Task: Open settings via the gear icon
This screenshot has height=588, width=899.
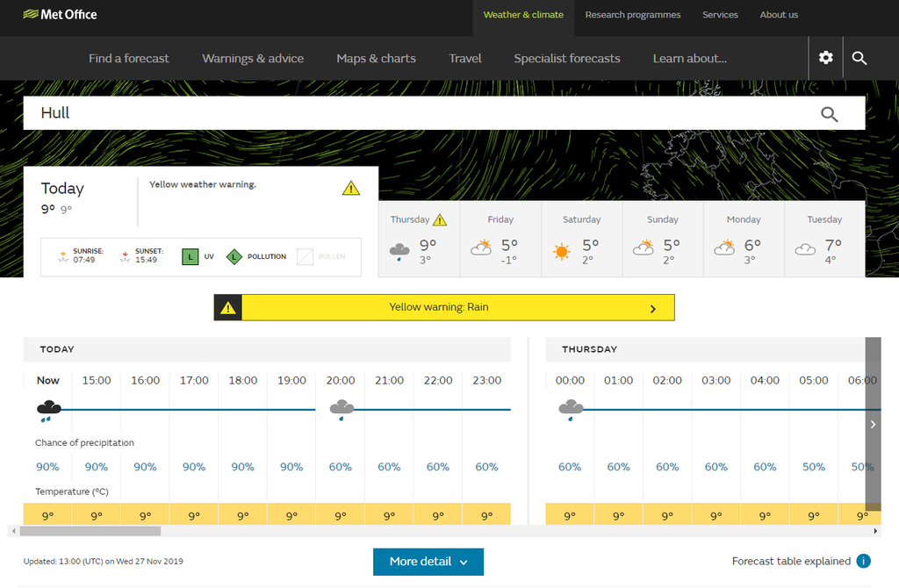Action: [x=825, y=58]
